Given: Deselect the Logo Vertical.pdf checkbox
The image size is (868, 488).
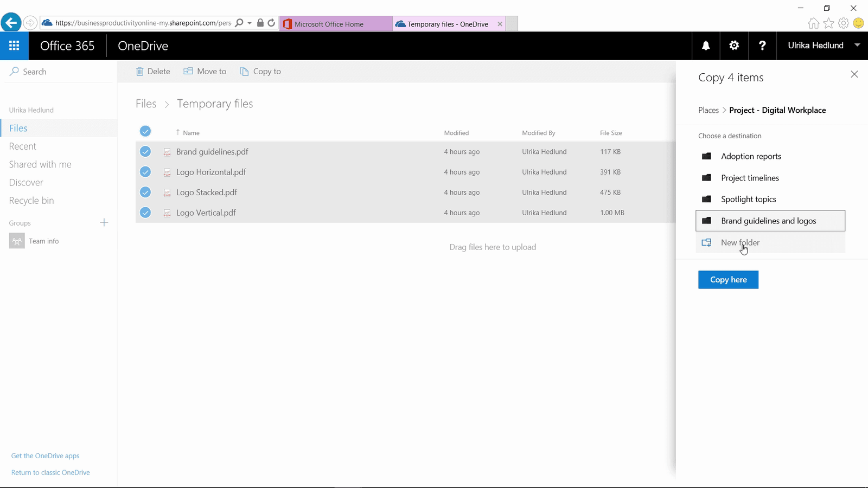Looking at the screenshot, I should click(145, 213).
